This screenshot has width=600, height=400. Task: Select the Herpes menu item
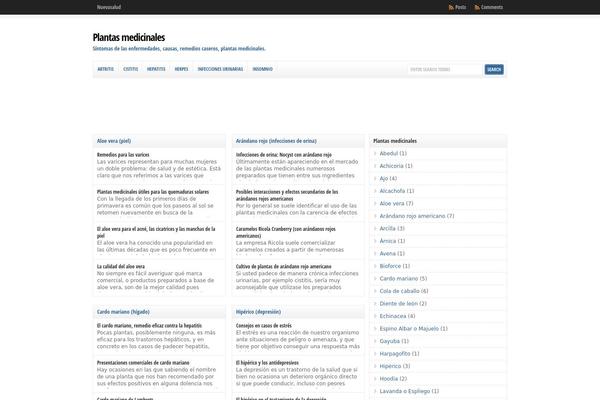[x=181, y=69]
